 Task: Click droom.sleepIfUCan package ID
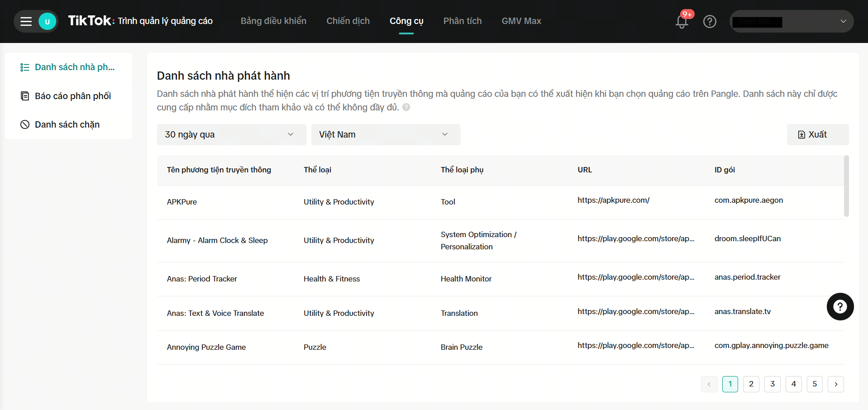pos(748,238)
